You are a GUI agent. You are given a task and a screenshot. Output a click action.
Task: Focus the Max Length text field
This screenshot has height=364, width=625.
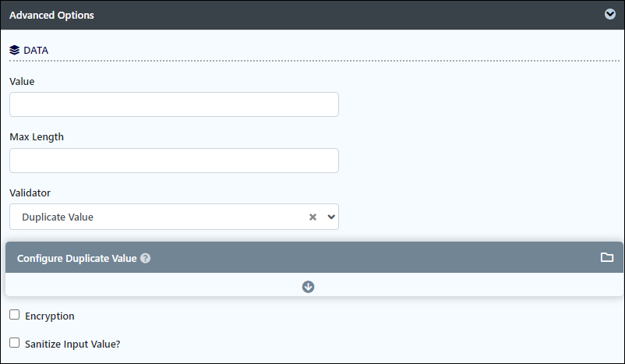click(175, 161)
